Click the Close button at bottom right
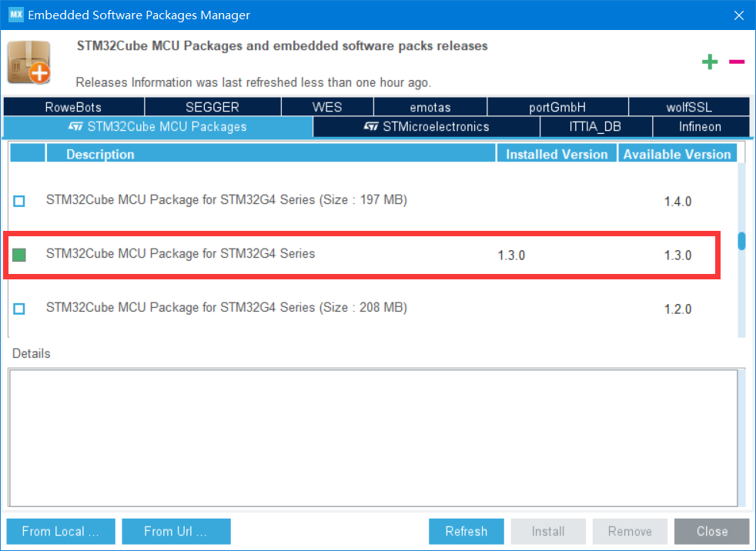The width and height of the screenshot is (756, 551). tap(711, 531)
